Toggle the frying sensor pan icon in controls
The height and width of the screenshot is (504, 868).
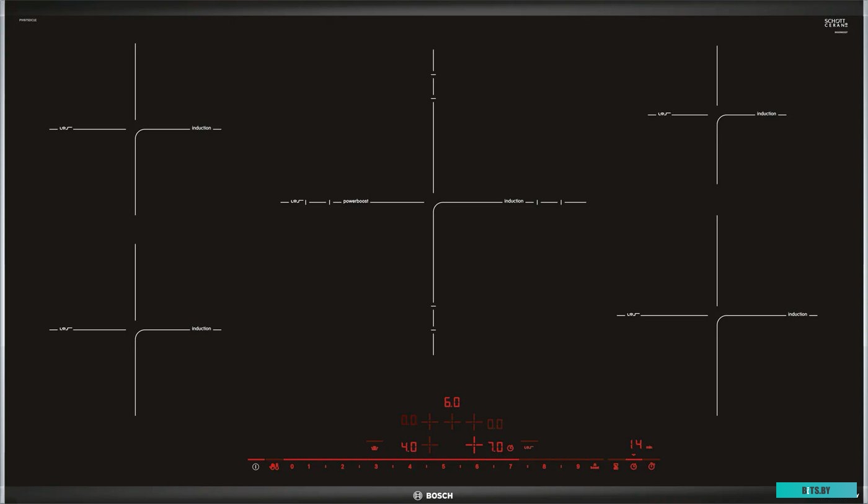click(x=528, y=447)
